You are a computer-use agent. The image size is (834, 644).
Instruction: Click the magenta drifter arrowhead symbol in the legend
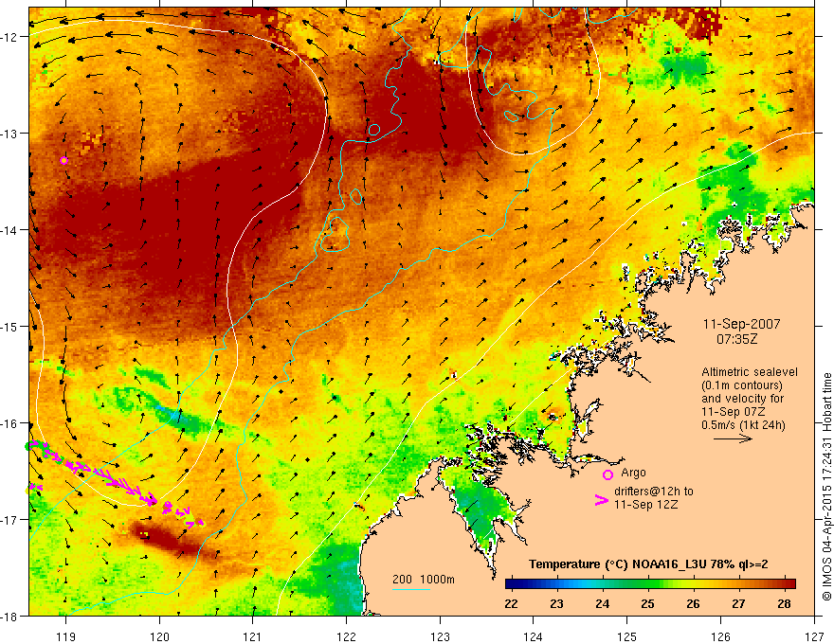pyautogui.click(x=602, y=500)
